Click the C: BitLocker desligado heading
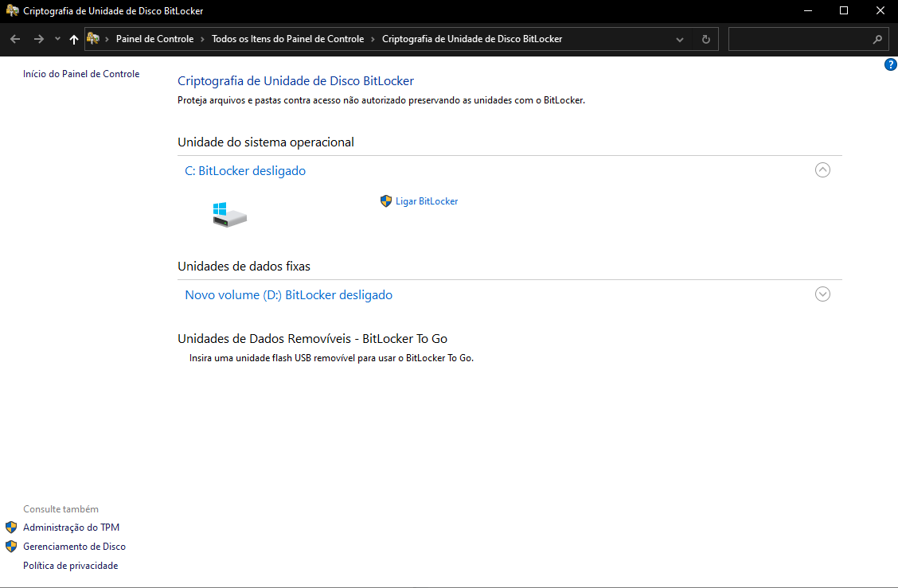 [x=245, y=170]
